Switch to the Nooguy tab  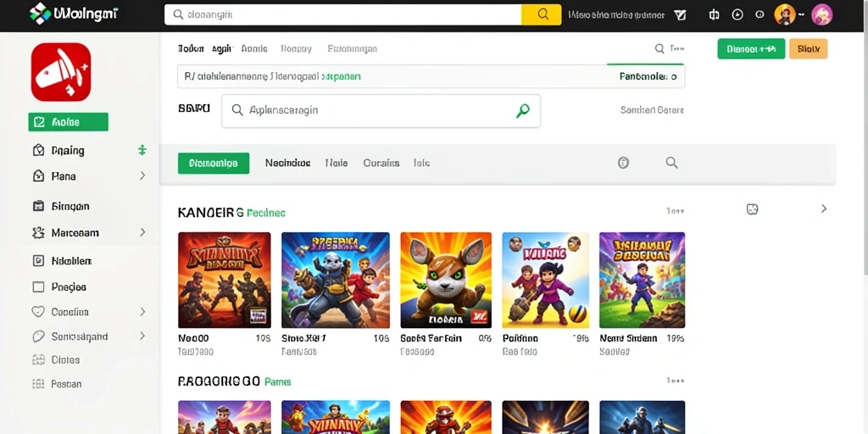(x=296, y=48)
